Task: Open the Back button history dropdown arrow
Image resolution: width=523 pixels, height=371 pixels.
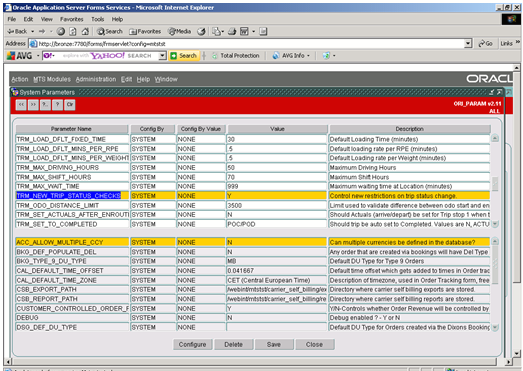Action: click(x=33, y=31)
